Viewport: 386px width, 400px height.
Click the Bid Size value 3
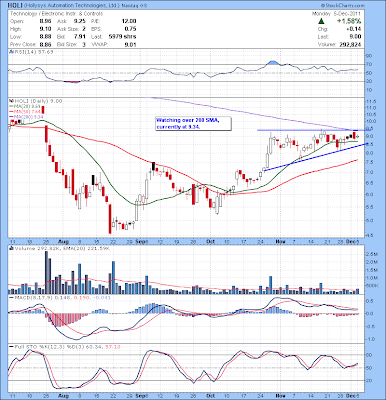(84, 44)
